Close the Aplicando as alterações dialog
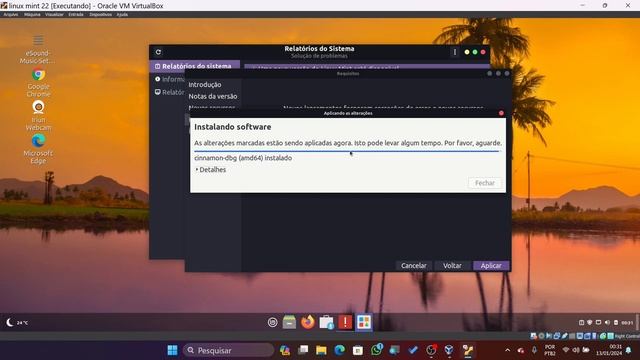Screen dimensions: 640x360 click(501, 113)
